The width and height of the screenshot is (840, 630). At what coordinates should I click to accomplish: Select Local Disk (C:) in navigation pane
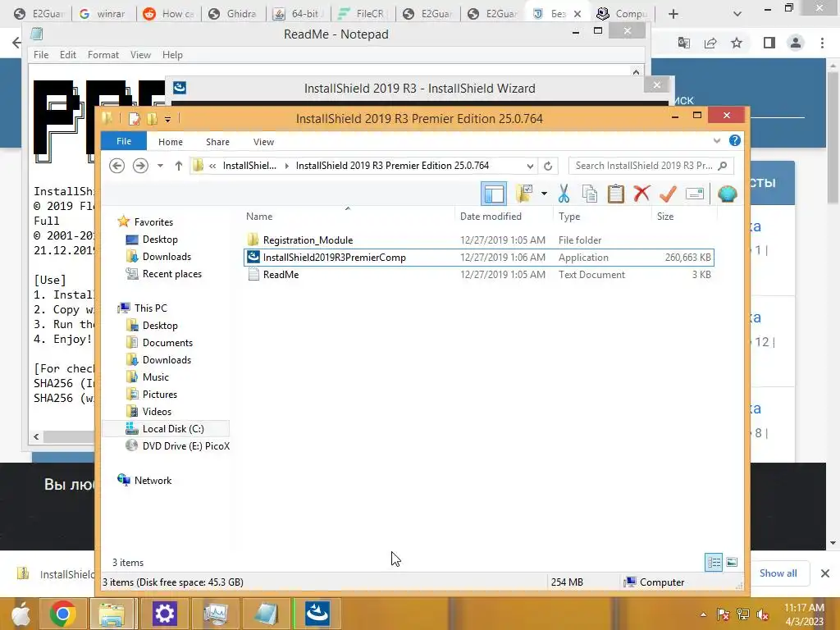point(172,428)
